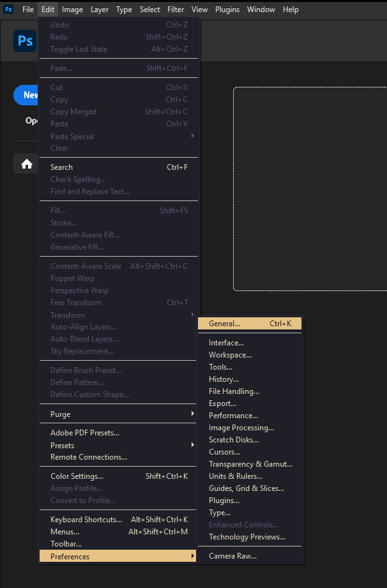Open Guides, Grid & Slices preferences
The image size is (387, 588).
(250, 488)
